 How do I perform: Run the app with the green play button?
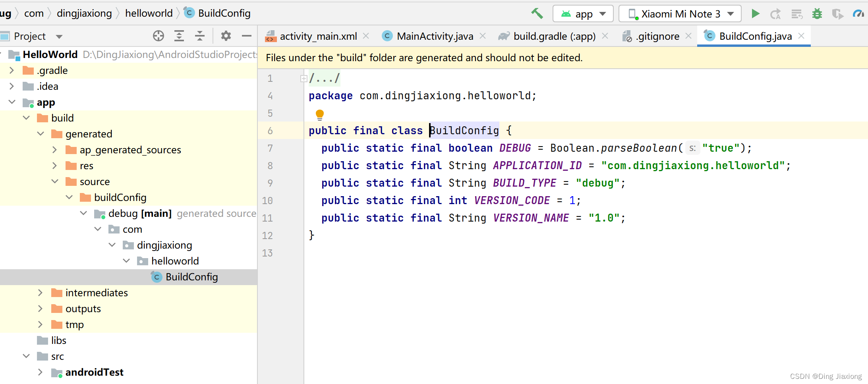tap(756, 14)
